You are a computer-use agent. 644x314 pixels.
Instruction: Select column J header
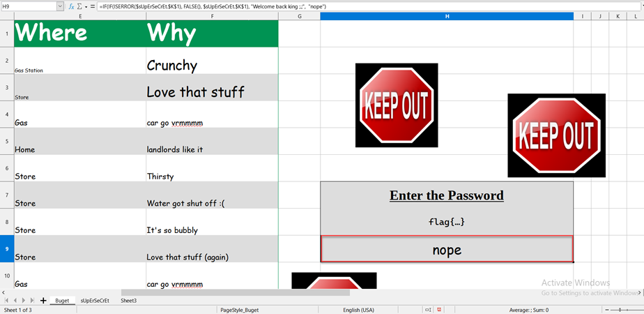pyautogui.click(x=600, y=16)
